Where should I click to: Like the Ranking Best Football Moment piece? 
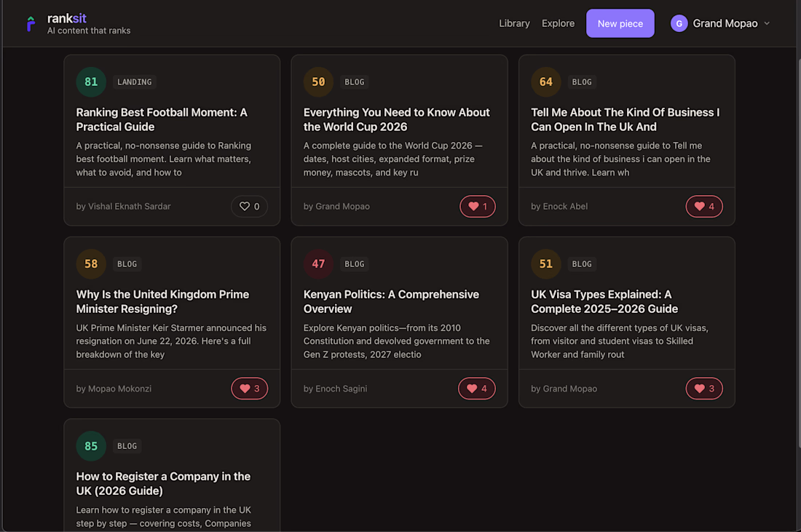(249, 206)
